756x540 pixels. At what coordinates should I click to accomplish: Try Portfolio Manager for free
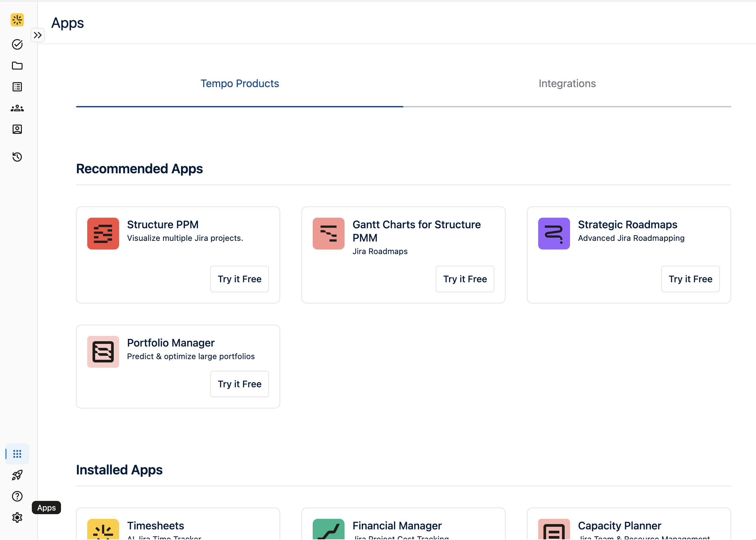[x=239, y=384]
